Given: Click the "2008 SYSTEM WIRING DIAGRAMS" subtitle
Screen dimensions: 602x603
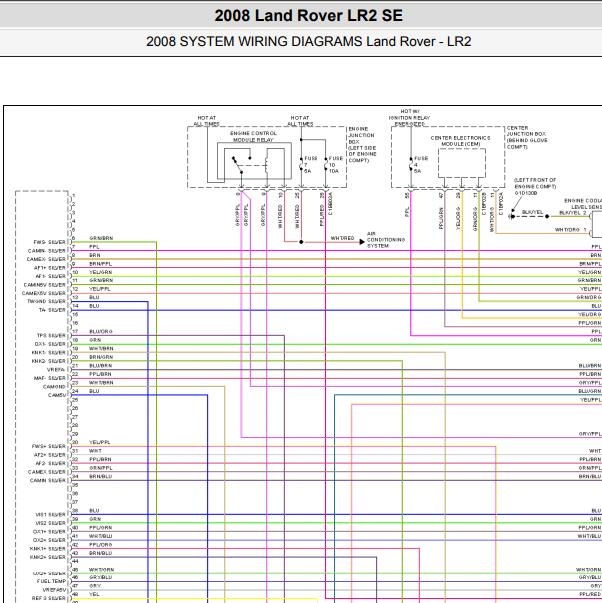Looking at the screenshot, I should coord(254,42).
